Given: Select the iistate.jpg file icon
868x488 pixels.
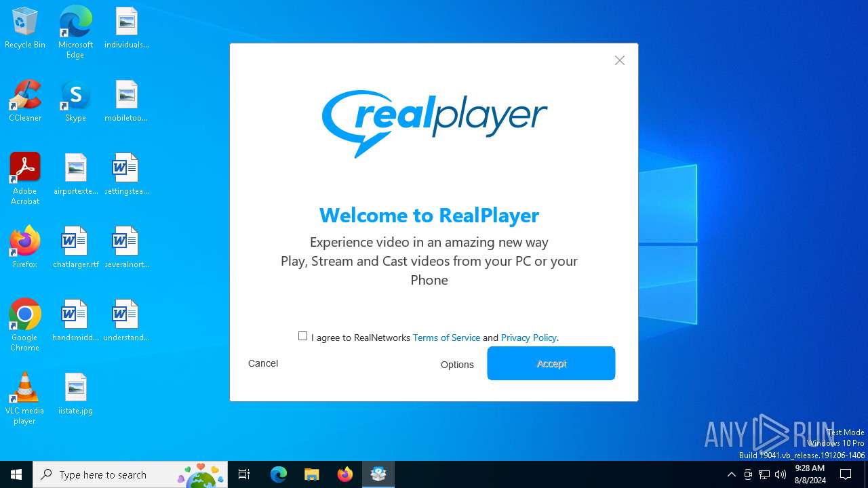Looking at the screenshot, I should [75, 394].
